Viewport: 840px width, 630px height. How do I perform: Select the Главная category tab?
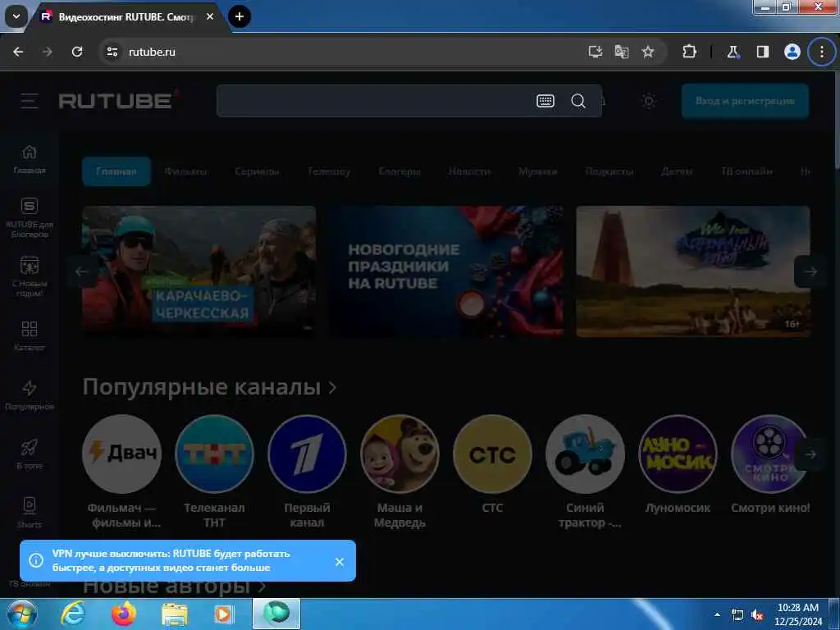pos(116,171)
